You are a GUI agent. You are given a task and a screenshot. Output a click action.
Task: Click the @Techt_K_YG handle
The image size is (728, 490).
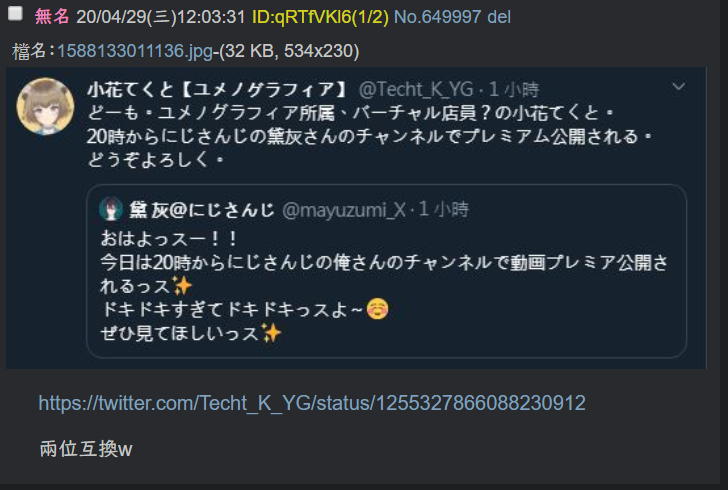coord(416,89)
